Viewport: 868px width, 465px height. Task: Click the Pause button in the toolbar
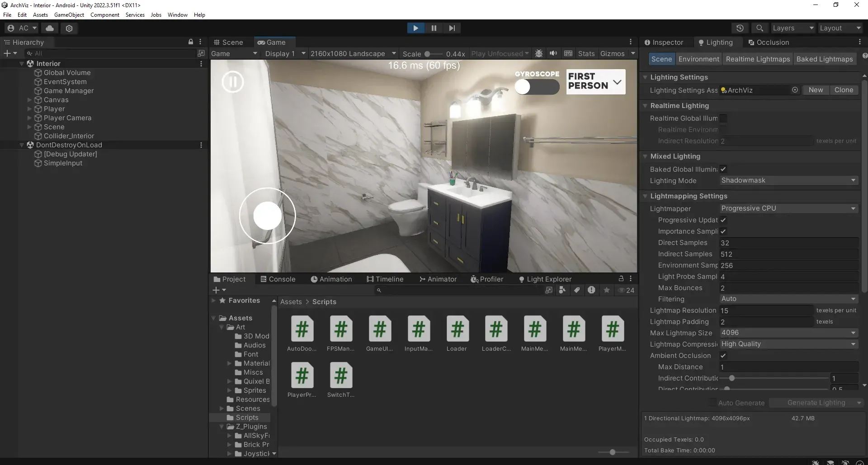[x=434, y=28]
